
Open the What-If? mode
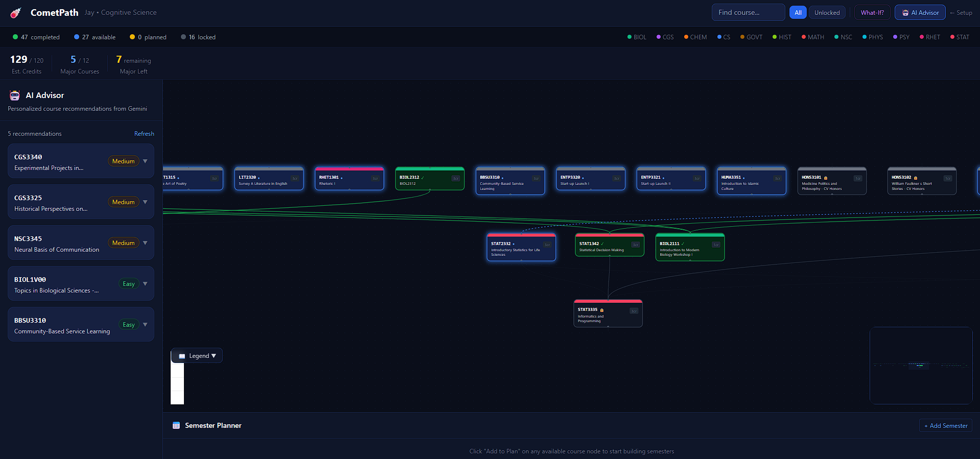point(872,13)
